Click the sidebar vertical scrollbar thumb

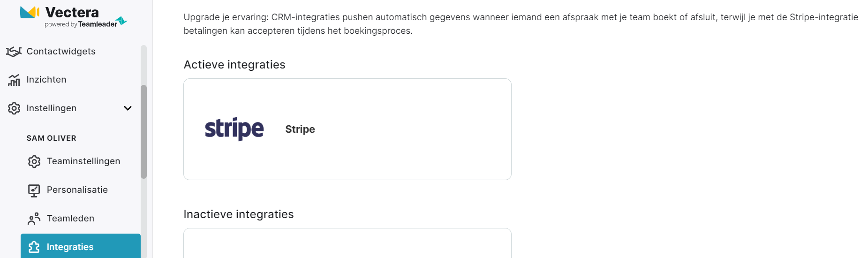[x=143, y=131]
